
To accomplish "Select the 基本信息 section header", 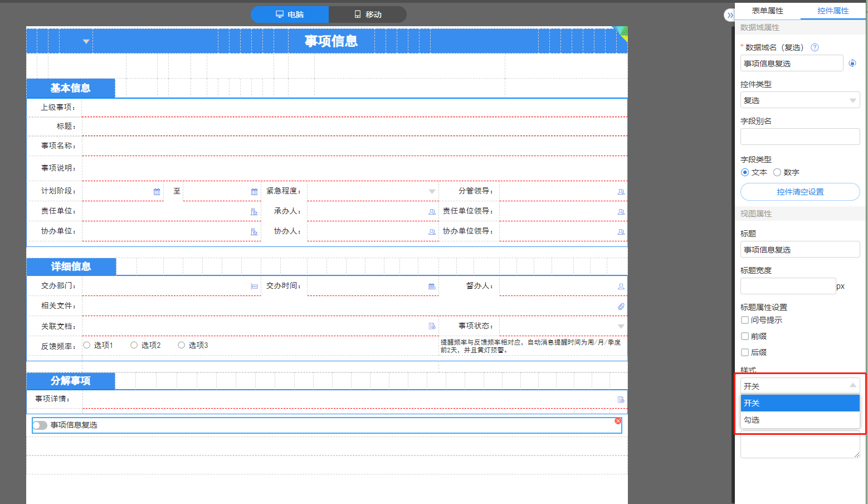I will click(71, 88).
